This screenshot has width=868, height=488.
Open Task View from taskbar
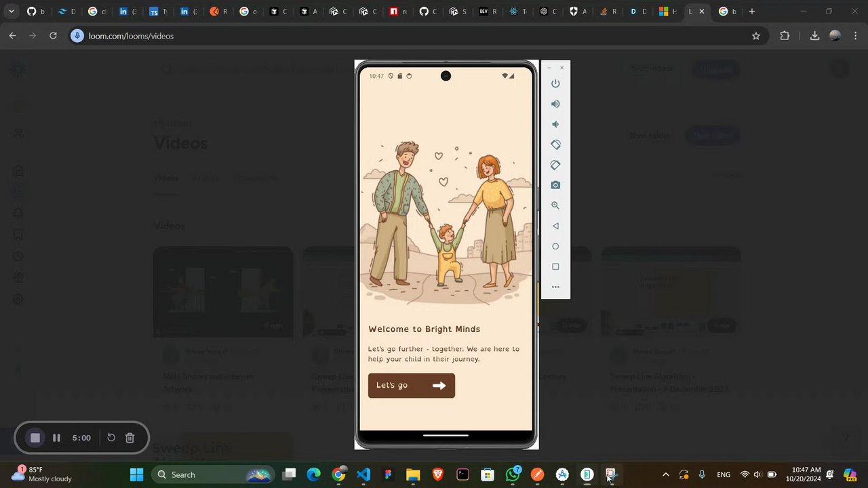[x=289, y=474]
